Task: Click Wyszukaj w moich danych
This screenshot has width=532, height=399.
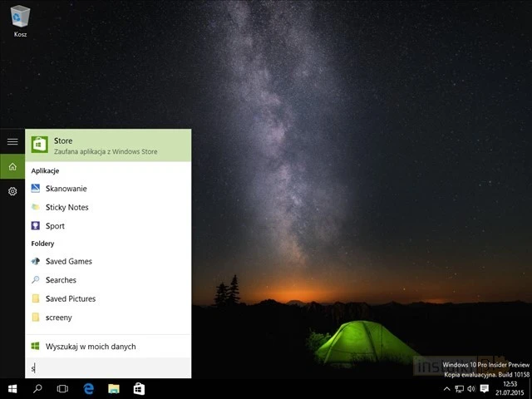Action: [90, 347]
